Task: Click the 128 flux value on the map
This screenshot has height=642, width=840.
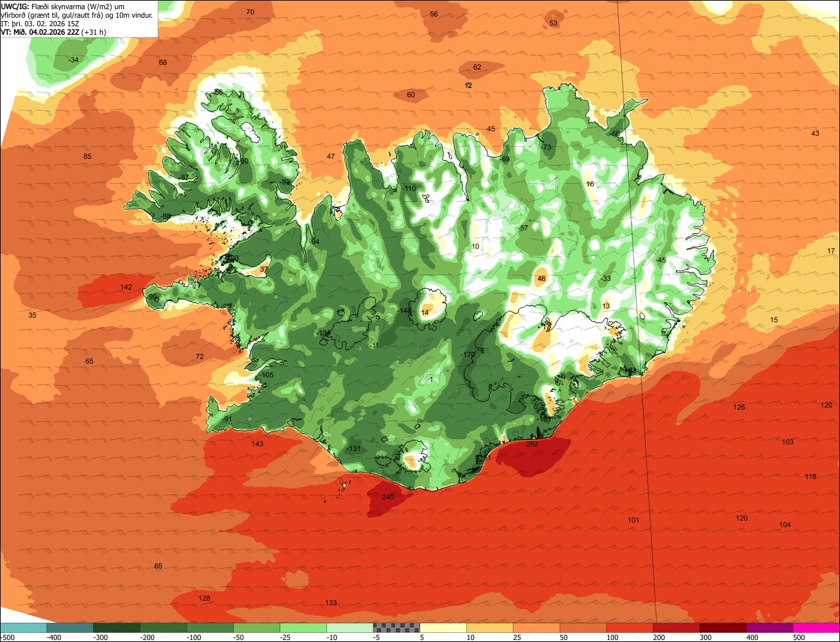Action: (x=205, y=599)
